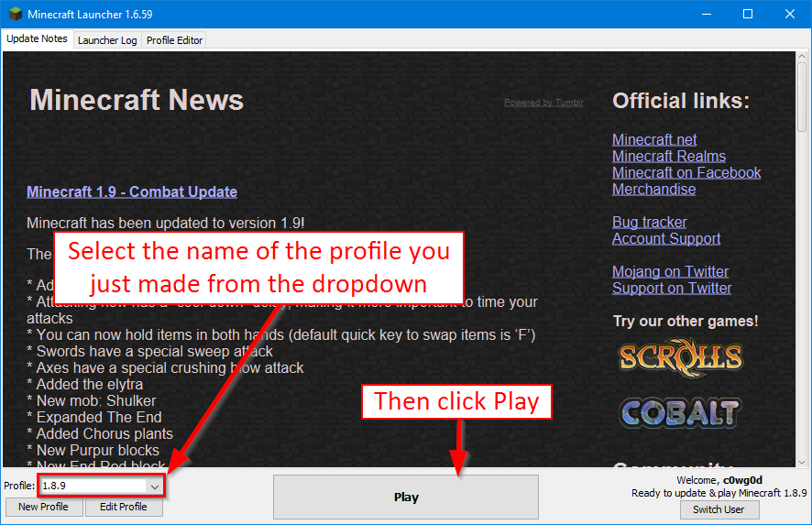Click the news scrollbar up arrow
Viewport: 812px width, 525px height.
coord(802,57)
